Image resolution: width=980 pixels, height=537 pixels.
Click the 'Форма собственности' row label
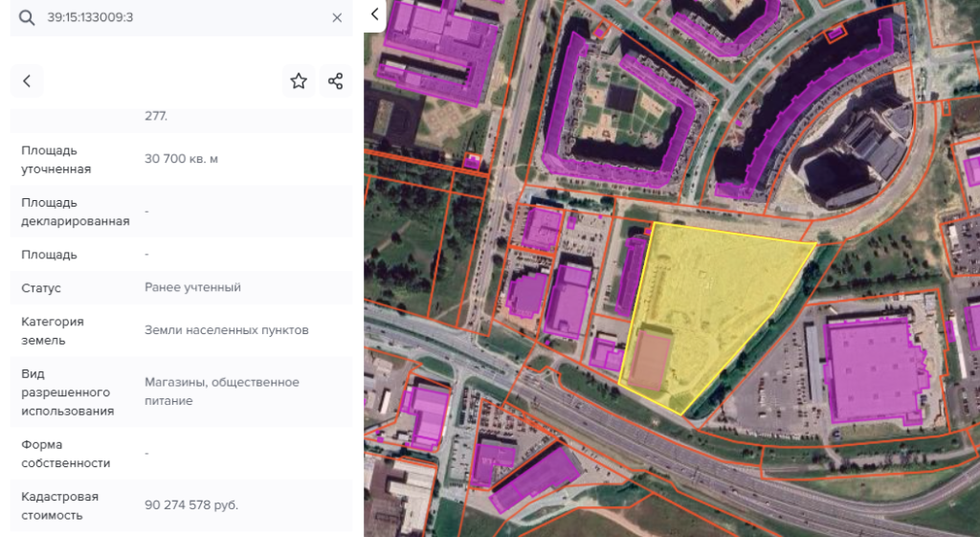coord(65,454)
